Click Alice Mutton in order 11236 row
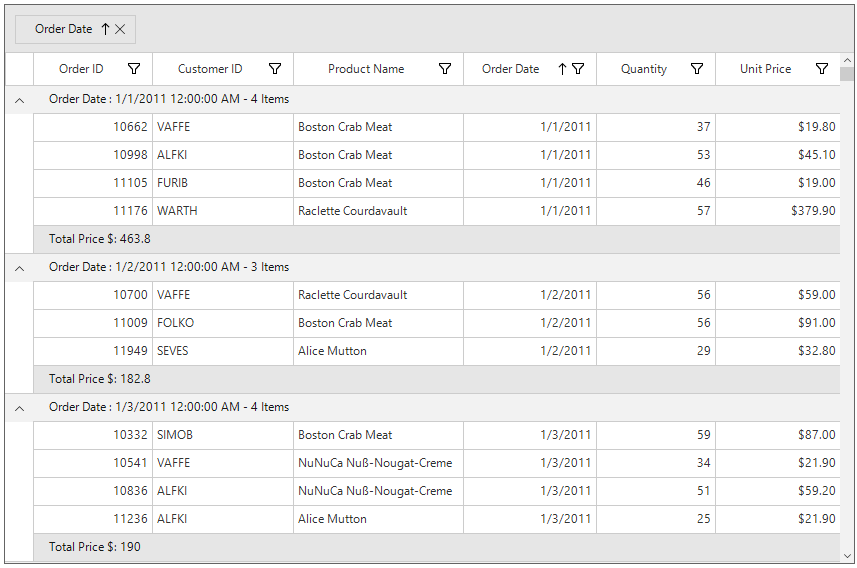 378,519
